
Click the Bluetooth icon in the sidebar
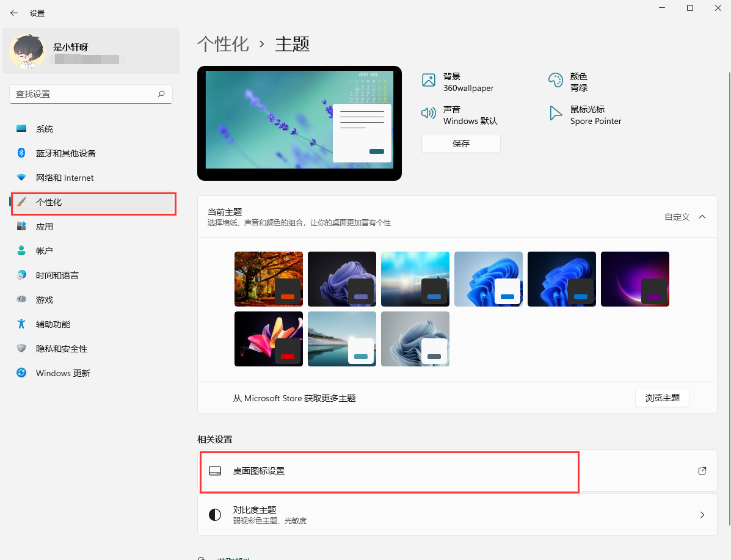pyautogui.click(x=21, y=153)
